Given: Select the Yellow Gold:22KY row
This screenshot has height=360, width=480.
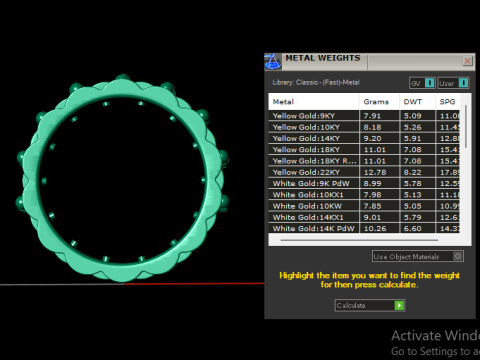Looking at the screenshot, I should (364, 172).
